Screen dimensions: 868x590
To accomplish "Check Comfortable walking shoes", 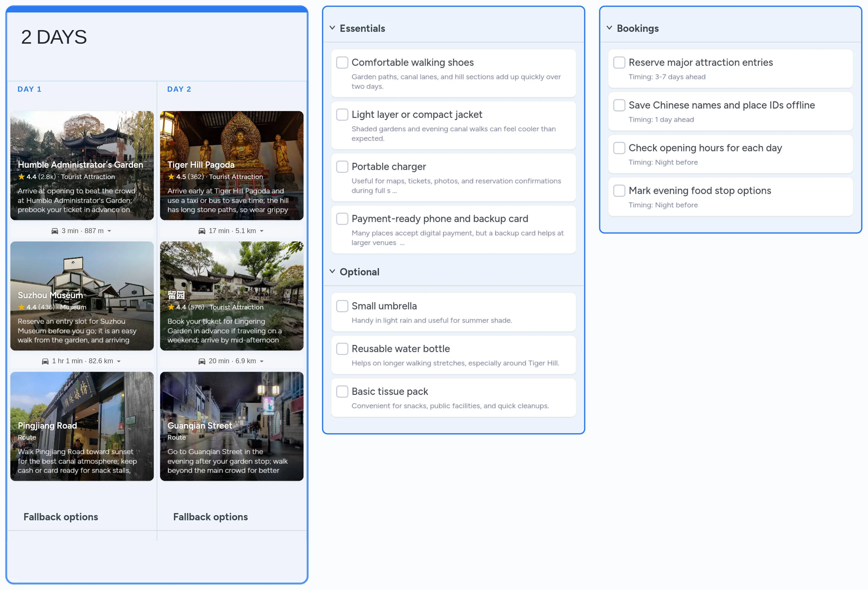I will [x=342, y=62].
